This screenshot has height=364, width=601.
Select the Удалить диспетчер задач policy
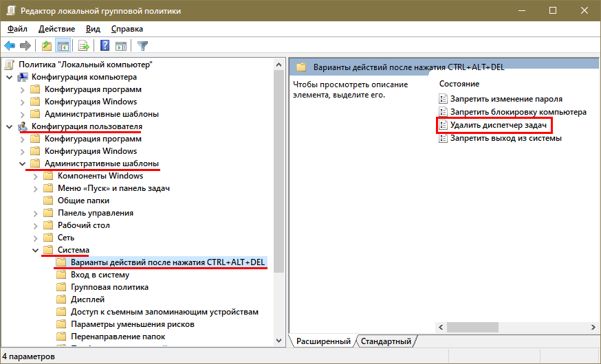coord(499,126)
